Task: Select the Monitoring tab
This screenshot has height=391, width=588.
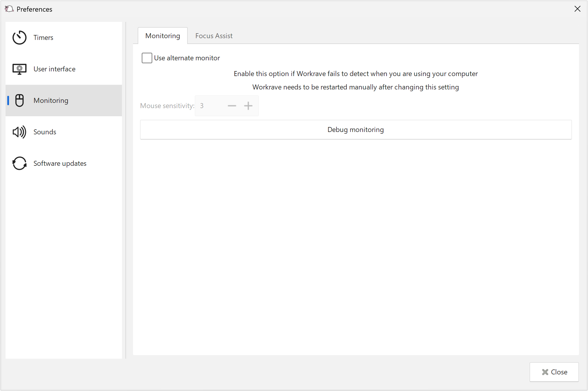Action: [163, 36]
